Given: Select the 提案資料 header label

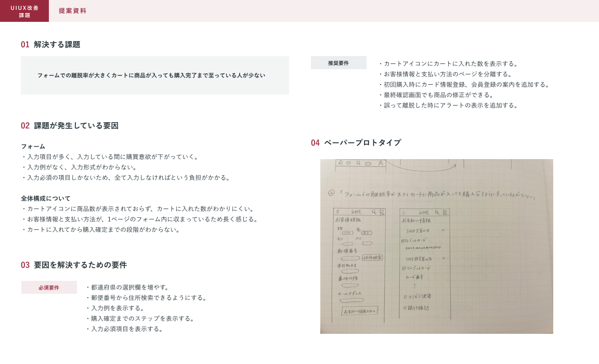Looking at the screenshot, I should pos(72,11).
